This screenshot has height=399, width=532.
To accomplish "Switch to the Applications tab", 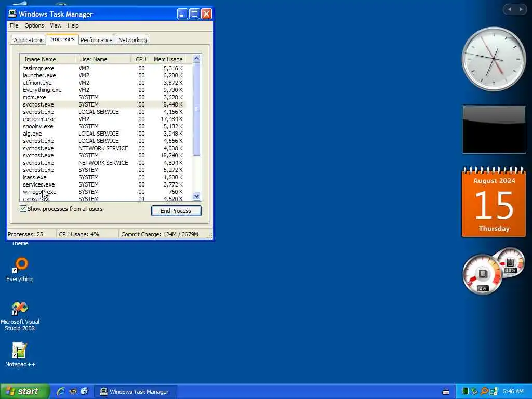I will [29, 40].
